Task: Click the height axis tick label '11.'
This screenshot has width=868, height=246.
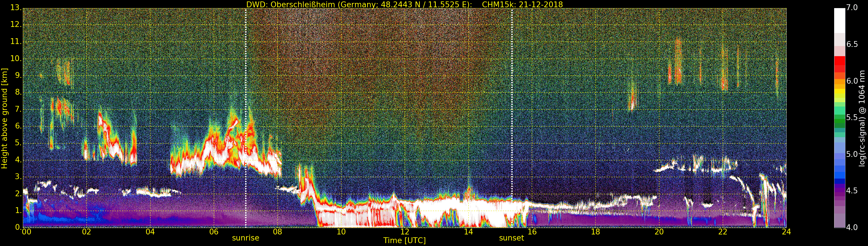Action: click(x=16, y=41)
